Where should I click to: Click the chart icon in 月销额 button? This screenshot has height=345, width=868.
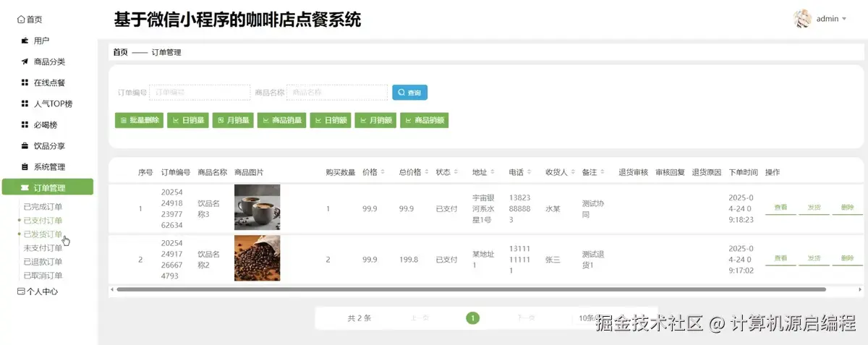tap(364, 120)
